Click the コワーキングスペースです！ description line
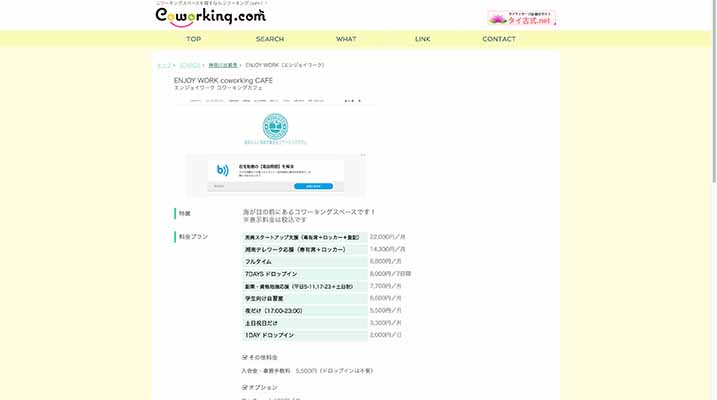The width and height of the screenshot is (717, 400). (x=309, y=212)
